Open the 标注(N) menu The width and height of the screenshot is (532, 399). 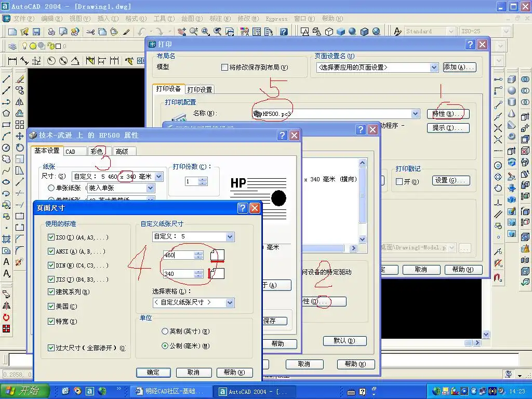click(x=220, y=19)
